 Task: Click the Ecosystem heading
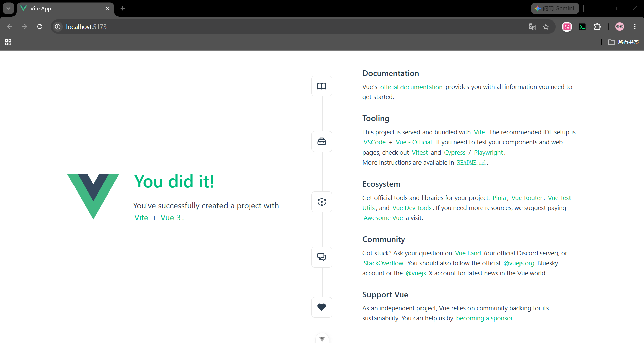(x=381, y=184)
